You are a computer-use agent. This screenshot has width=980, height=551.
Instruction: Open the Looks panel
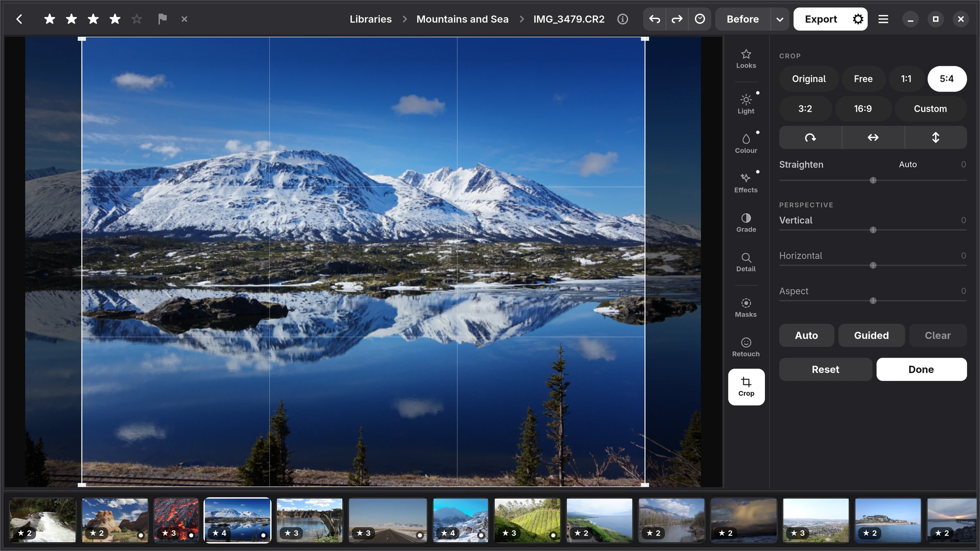[746, 59]
